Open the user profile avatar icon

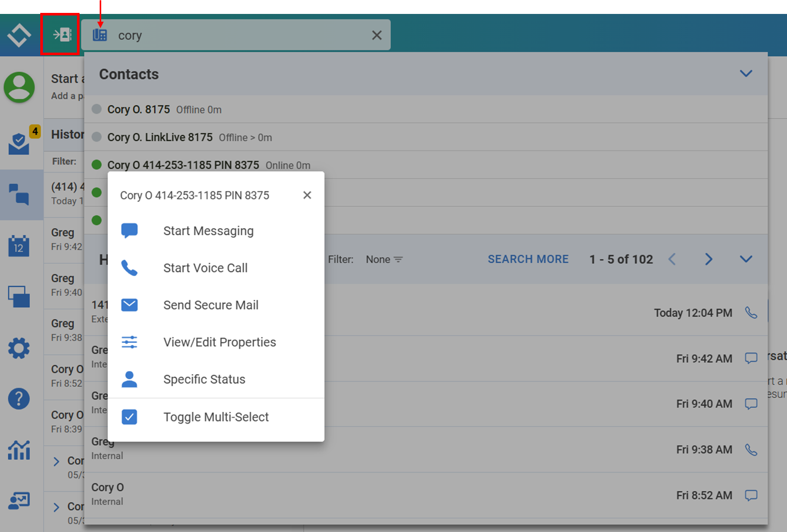(x=19, y=87)
